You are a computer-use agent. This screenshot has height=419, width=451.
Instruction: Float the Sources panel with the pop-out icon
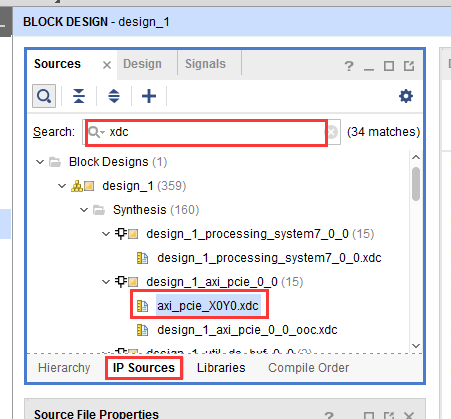click(409, 66)
